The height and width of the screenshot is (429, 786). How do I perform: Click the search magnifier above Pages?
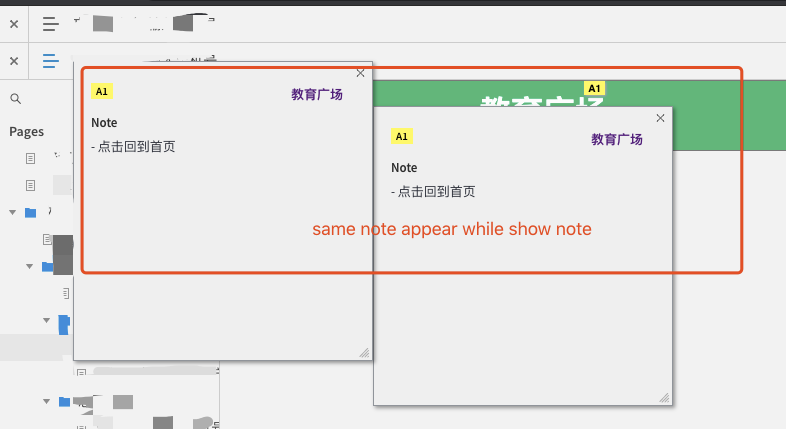click(x=16, y=99)
